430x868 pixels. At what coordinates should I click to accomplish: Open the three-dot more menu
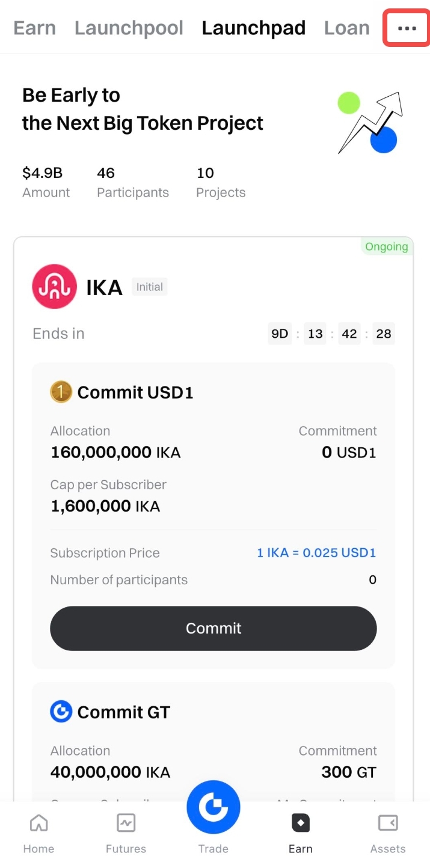(407, 28)
